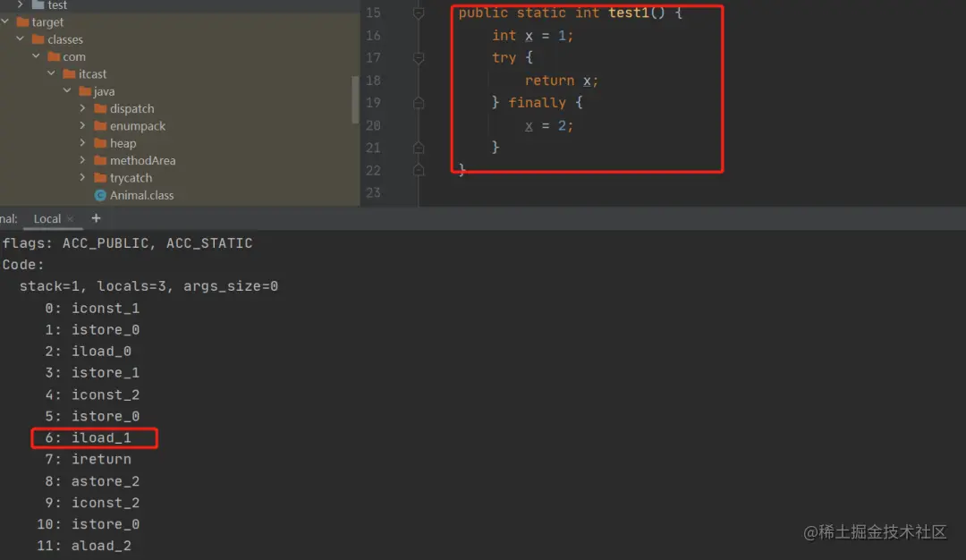966x560 pixels.
Task: Expand the trycatch folder chevron
Action: [x=82, y=177]
